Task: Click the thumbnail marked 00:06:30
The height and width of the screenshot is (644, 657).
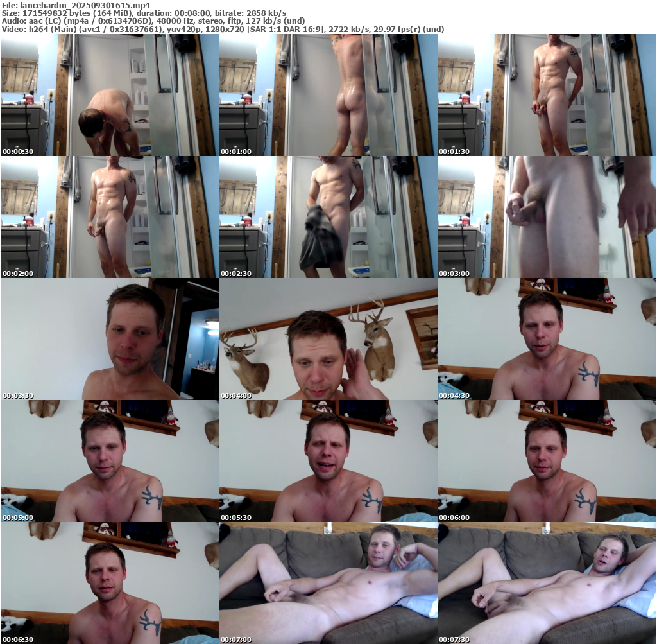Action: [110, 583]
